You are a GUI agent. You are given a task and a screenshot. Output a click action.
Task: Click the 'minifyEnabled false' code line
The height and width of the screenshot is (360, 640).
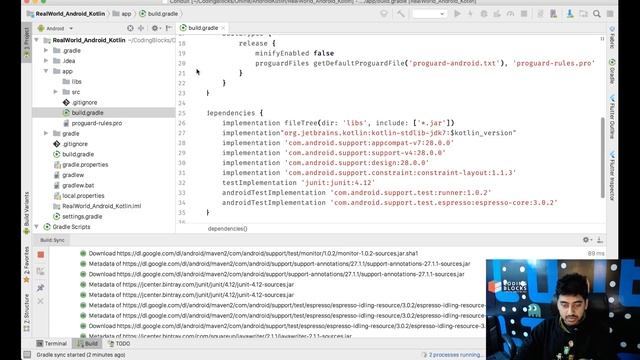(x=294, y=53)
